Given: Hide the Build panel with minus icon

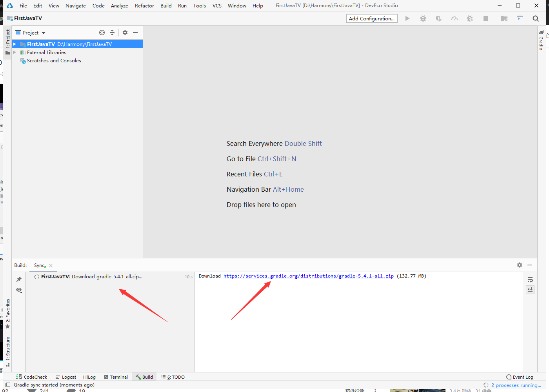Looking at the screenshot, I should click(530, 265).
